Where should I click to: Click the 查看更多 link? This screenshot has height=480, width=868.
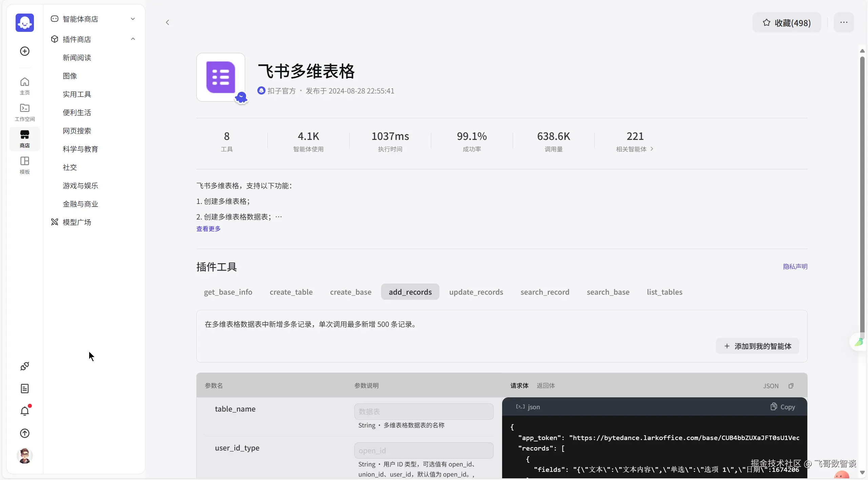tap(209, 229)
